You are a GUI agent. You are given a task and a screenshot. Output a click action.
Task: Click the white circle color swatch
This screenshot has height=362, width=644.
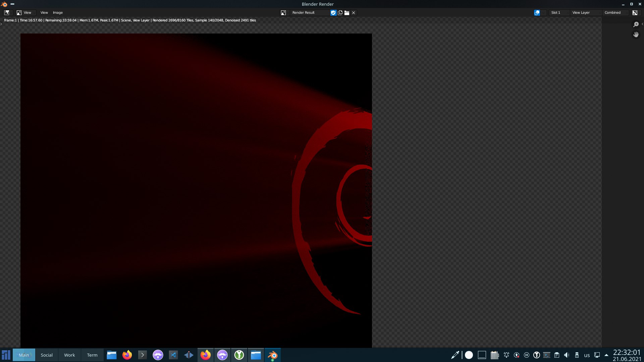click(469, 355)
